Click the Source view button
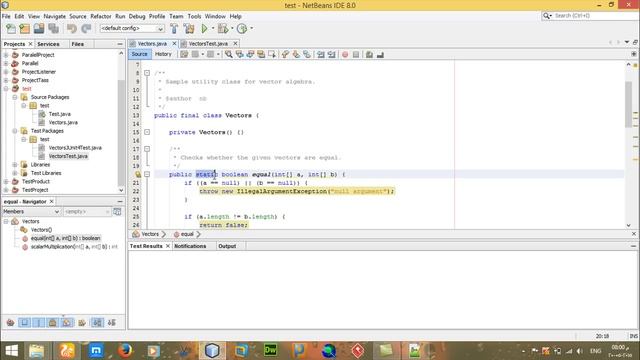 (x=139, y=54)
